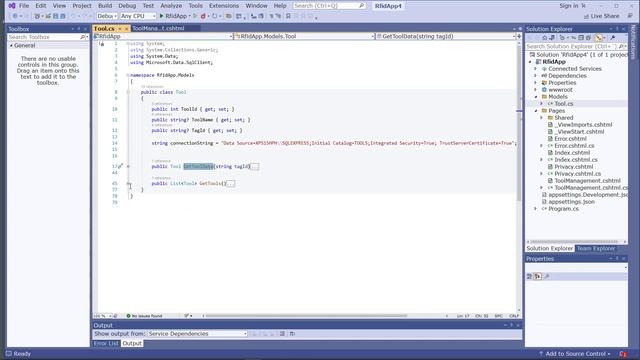Viewport: 640px width, 360px height.
Task: Click Solution Explorer horizontal scrollbar
Action: click(x=574, y=242)
